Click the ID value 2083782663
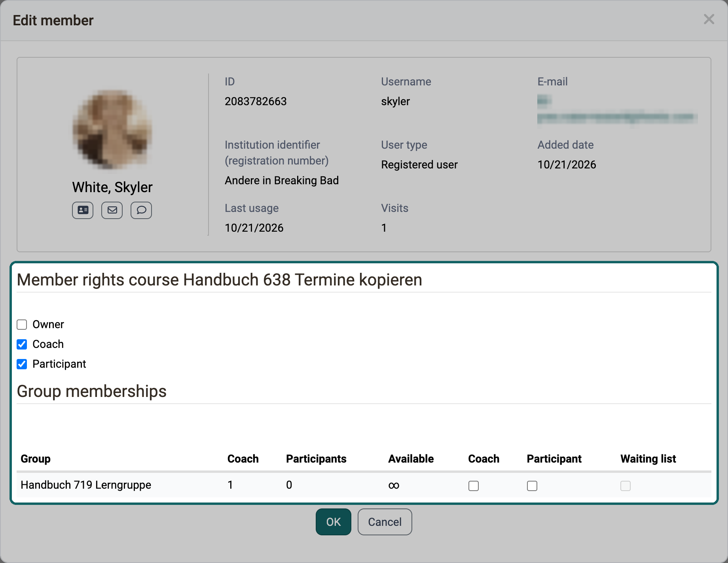This screenshot has height=563, width=728. point(256,101)
